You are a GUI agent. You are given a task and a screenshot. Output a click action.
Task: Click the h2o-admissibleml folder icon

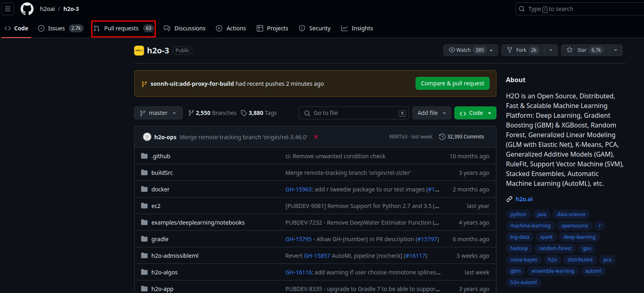click(144, 255)
